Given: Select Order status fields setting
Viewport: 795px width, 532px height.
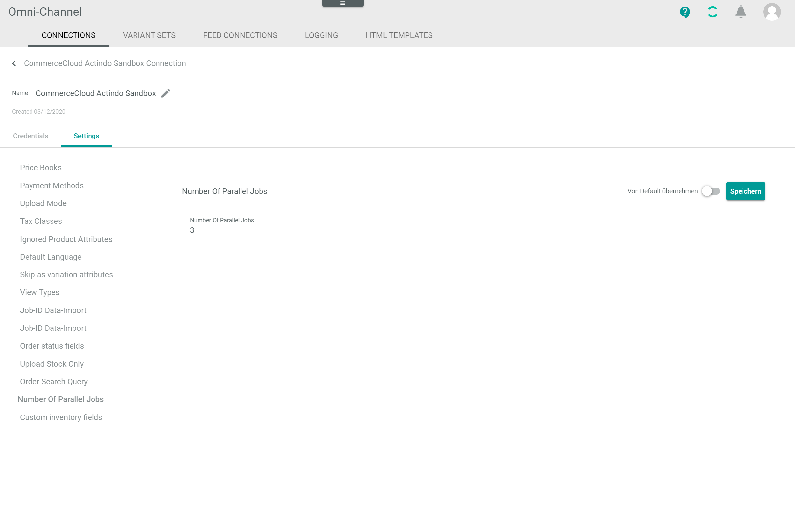Looking at the screenshot, I should tap(52, 346).
